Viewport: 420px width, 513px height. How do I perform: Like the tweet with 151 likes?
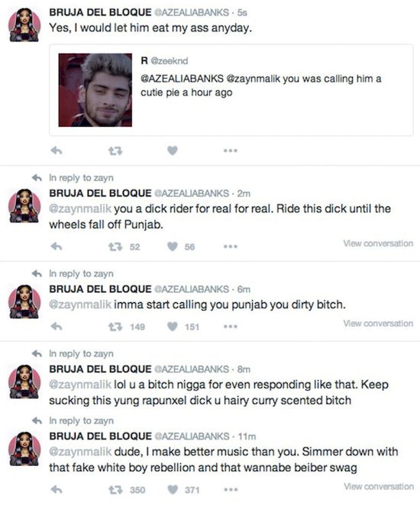tap(173, 327)
